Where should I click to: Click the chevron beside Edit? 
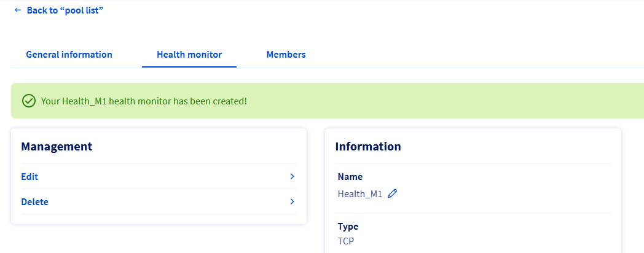292,177
